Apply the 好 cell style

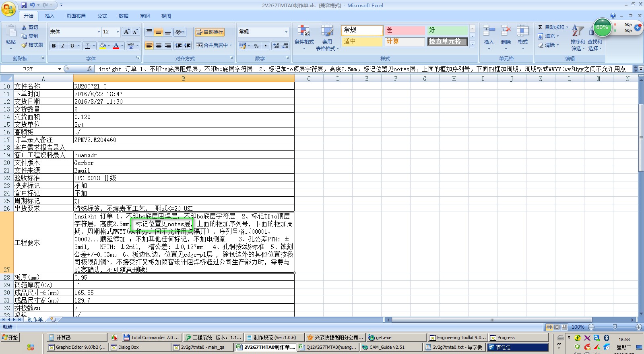448,30
